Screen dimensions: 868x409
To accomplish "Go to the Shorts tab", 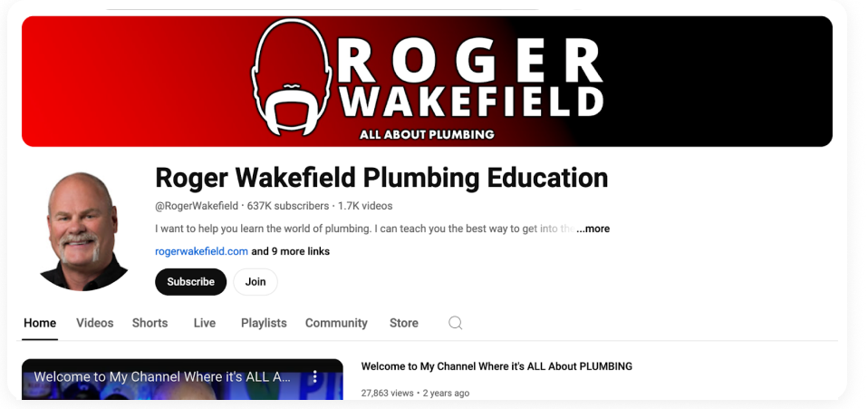I will (x=149, y=323).
